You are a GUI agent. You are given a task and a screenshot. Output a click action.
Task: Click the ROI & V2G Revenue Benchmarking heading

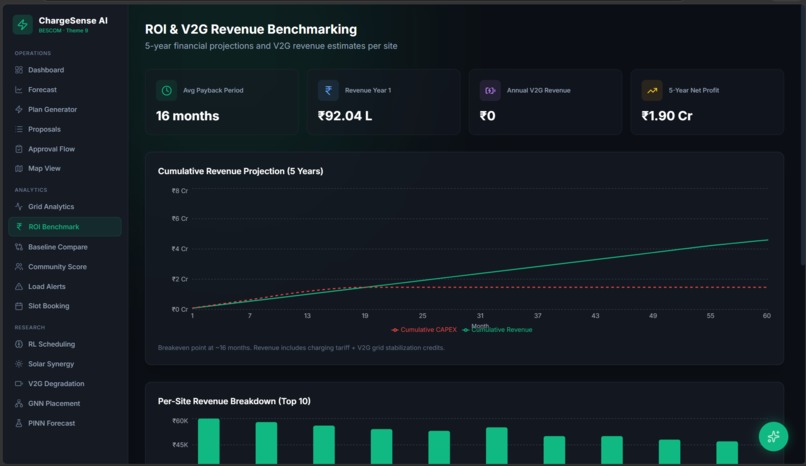pos(251,29)
